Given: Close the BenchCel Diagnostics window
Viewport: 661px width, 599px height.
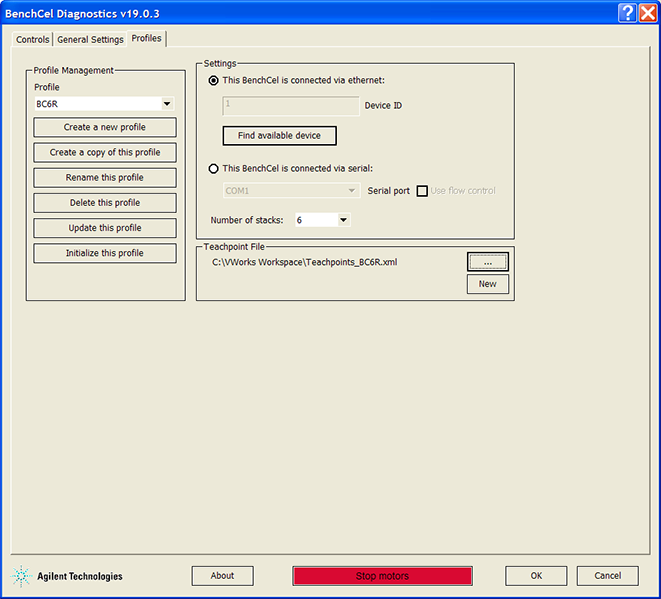Looking at the screenshot, I should coord(647,13).
